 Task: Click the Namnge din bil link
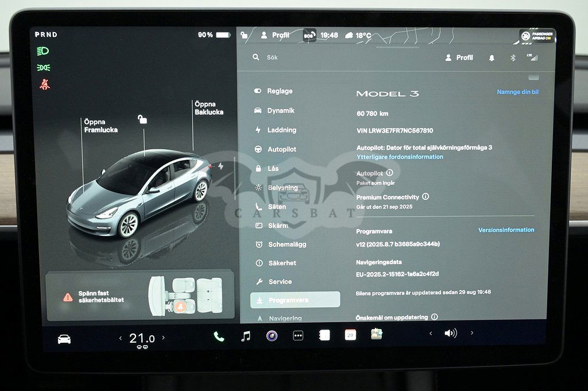pos(517,92)
